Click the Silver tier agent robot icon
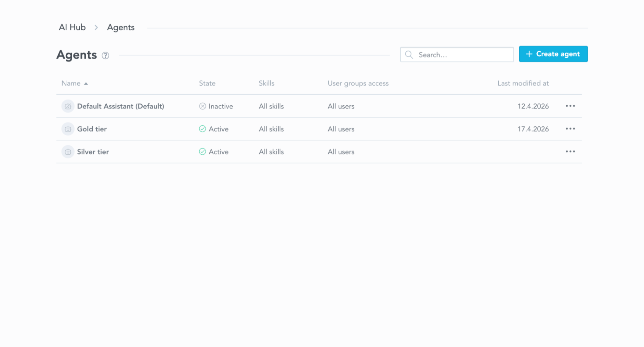 coord(68,151)
